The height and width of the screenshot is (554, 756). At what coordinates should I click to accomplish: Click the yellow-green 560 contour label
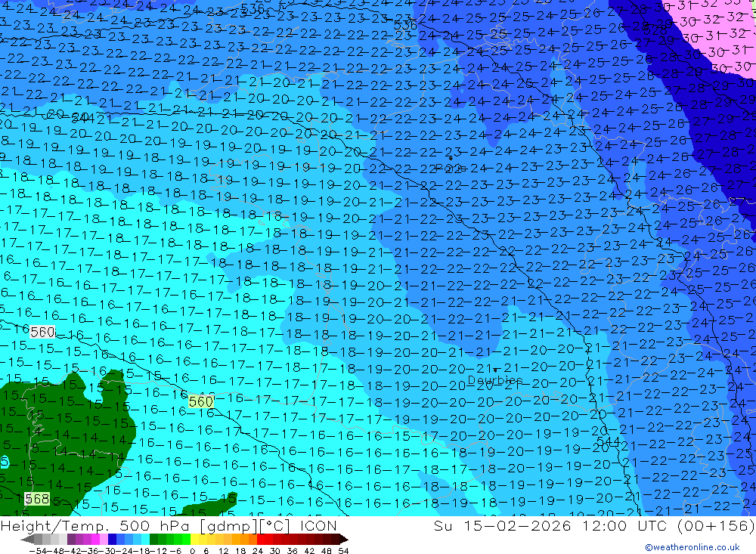[x=201, y=401]
